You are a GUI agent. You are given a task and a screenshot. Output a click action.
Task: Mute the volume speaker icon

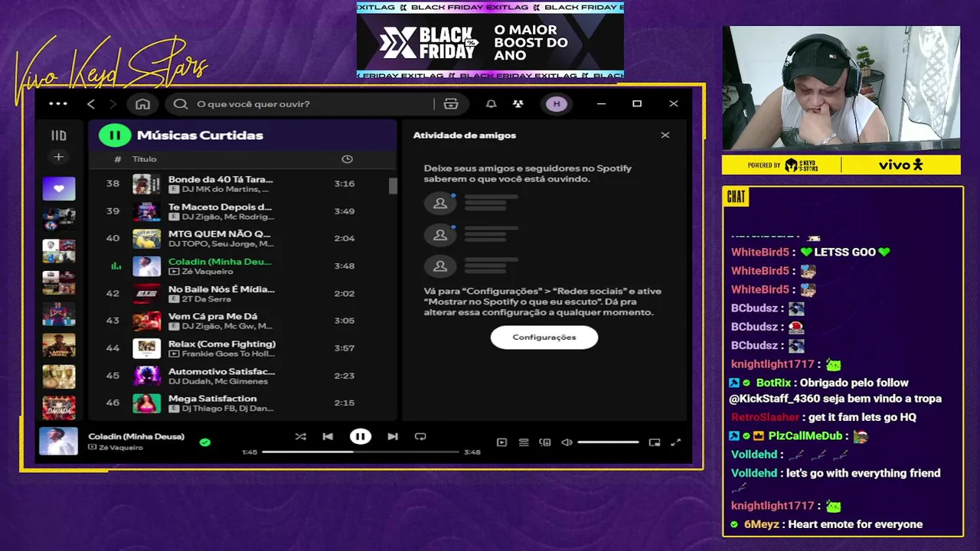click(x=567, y=442)
